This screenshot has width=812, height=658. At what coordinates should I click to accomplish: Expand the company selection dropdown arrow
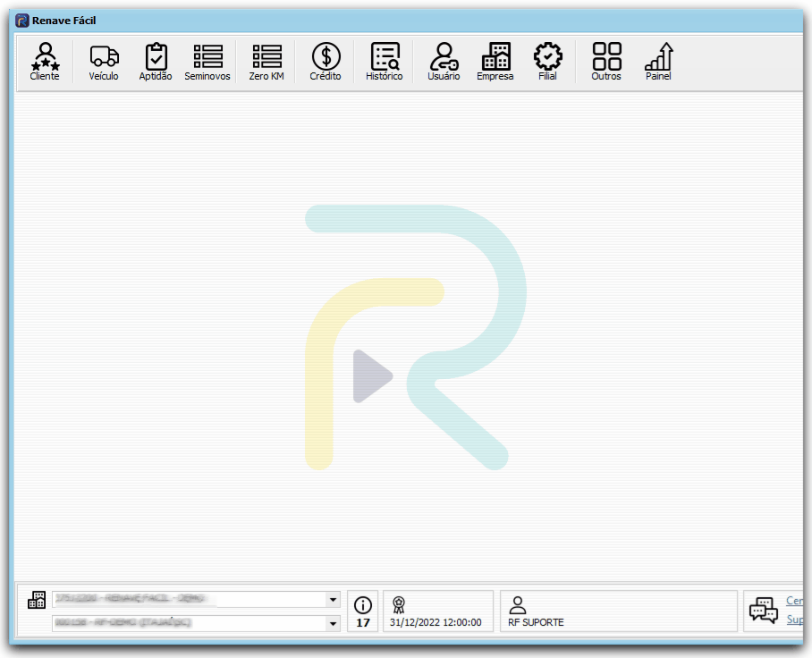(x=334, y=600)
